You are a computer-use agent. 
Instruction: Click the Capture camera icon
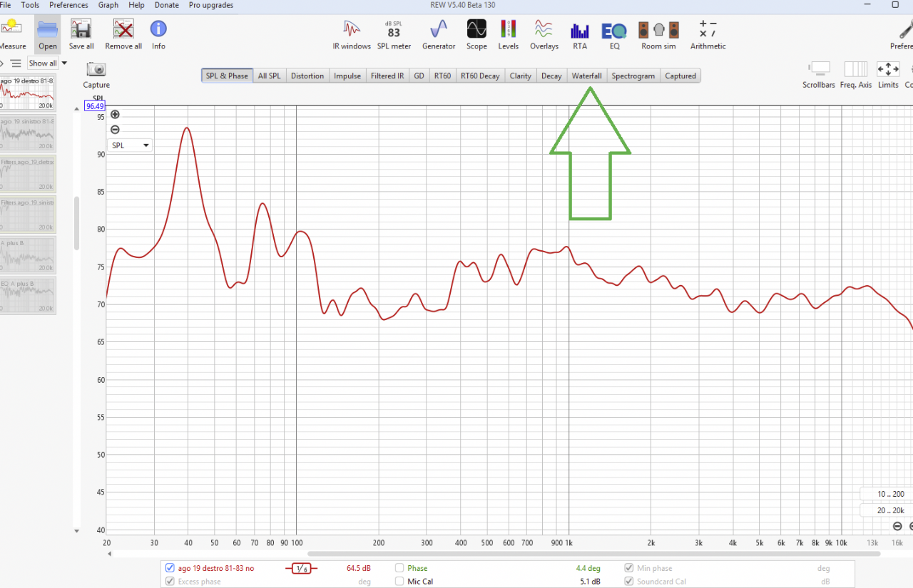96,69
